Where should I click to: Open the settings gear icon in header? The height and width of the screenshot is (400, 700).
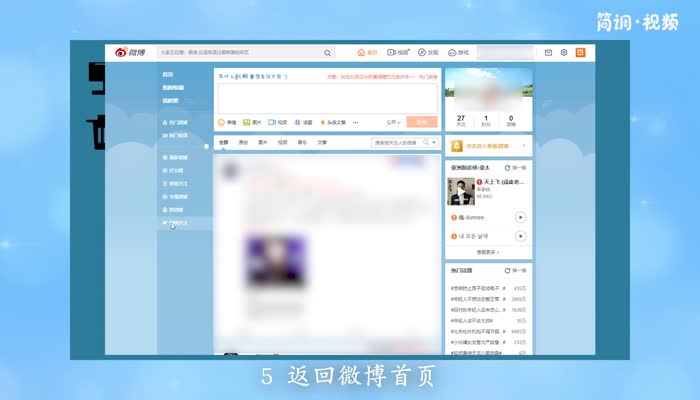[564, 52]
